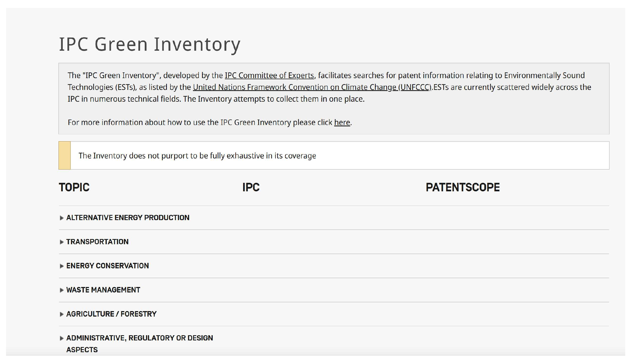The height and width of the screenshot is (364, 634).
Task: Expand the Alternative Energy Production triangle
Action: point(62,218)
